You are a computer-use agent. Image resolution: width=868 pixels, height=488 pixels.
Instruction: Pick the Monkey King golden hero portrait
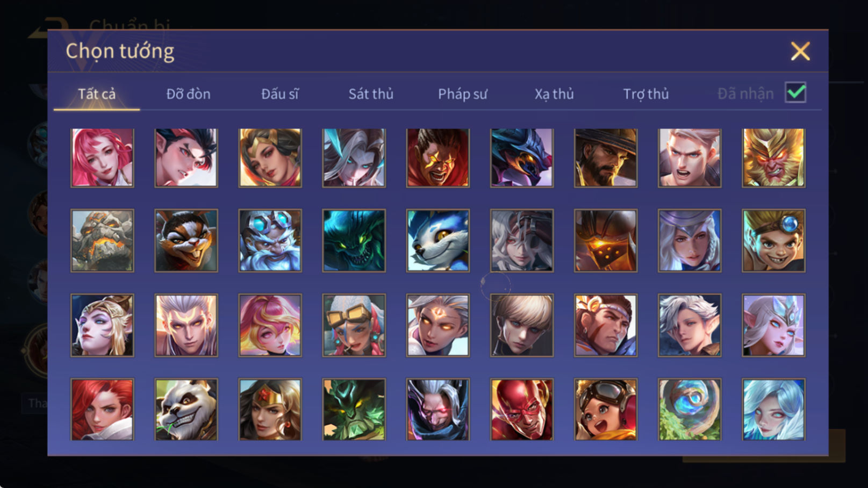click(x=773, y=157)
